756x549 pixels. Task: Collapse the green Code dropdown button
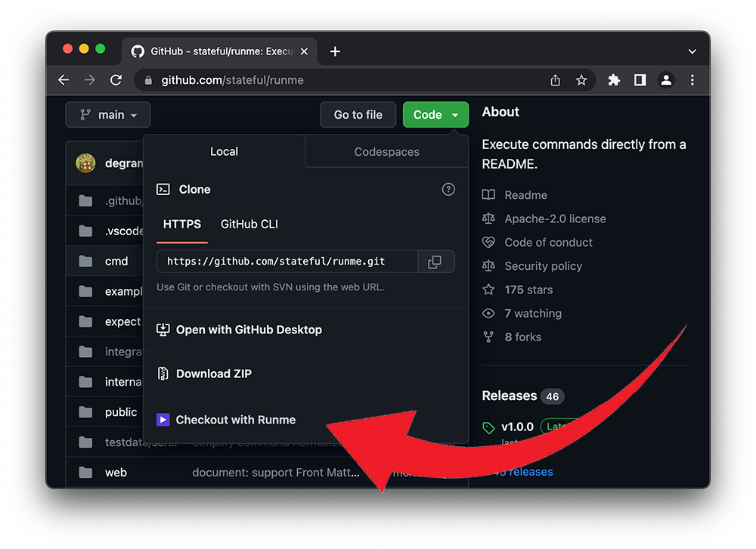(x=435, y=115)
